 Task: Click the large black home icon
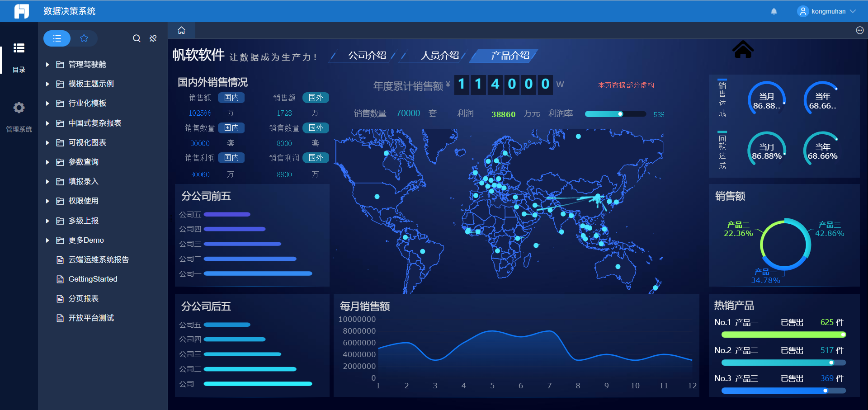point(743,49)
